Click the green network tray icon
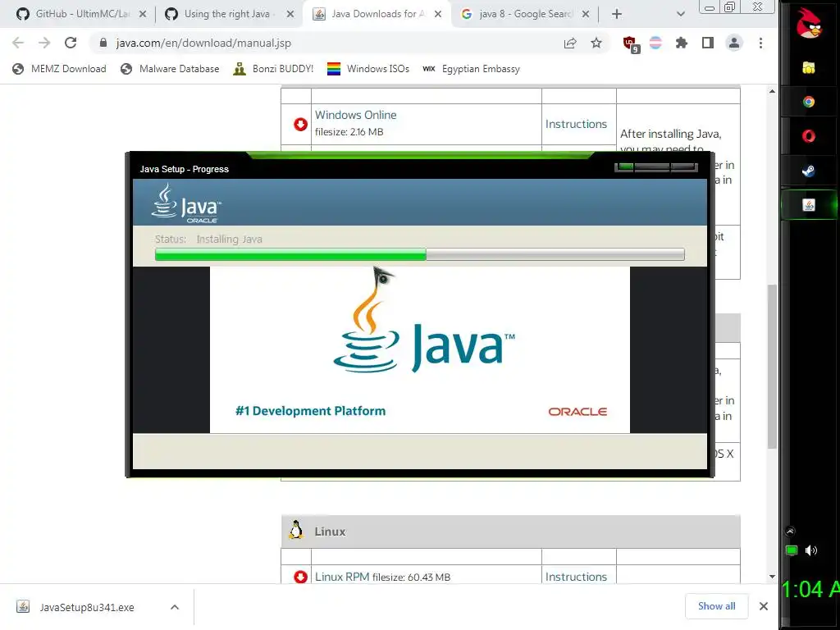 792,550
